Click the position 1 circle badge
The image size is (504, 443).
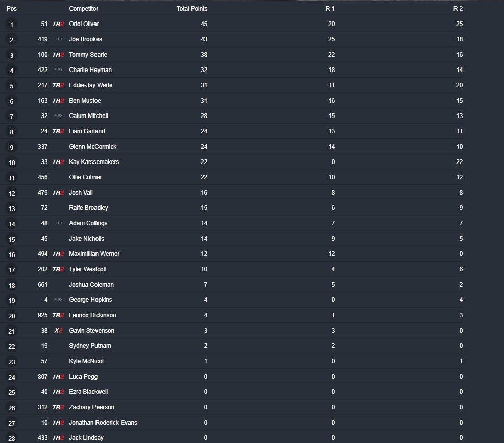(12, 25)
